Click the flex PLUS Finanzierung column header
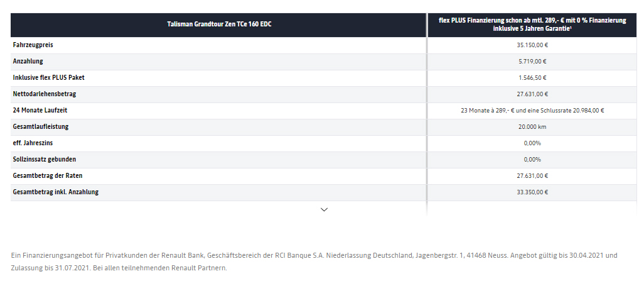This screenshot has width=644, height=281. [532, 25]
